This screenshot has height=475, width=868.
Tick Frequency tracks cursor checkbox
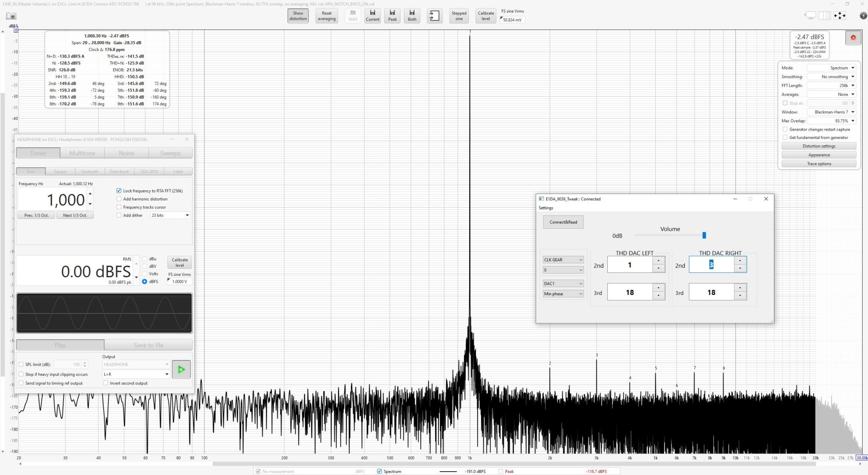click(x=119, y=207)
